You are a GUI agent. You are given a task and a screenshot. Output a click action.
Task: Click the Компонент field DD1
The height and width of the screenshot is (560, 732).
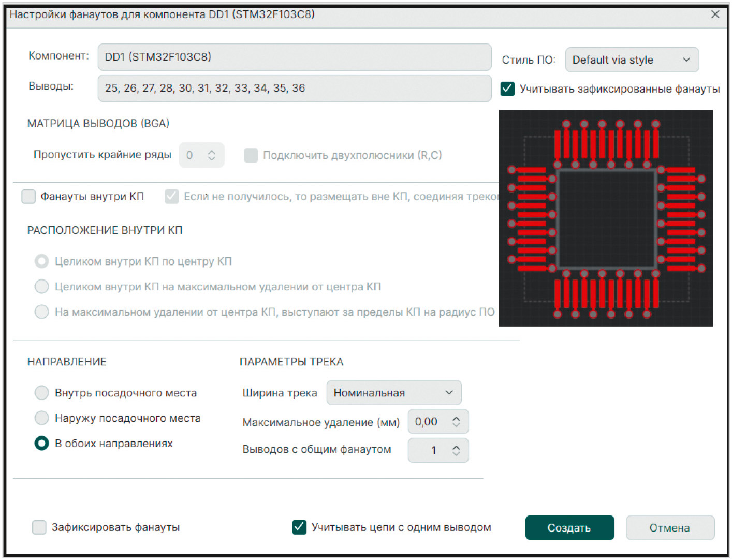[294, 57]
